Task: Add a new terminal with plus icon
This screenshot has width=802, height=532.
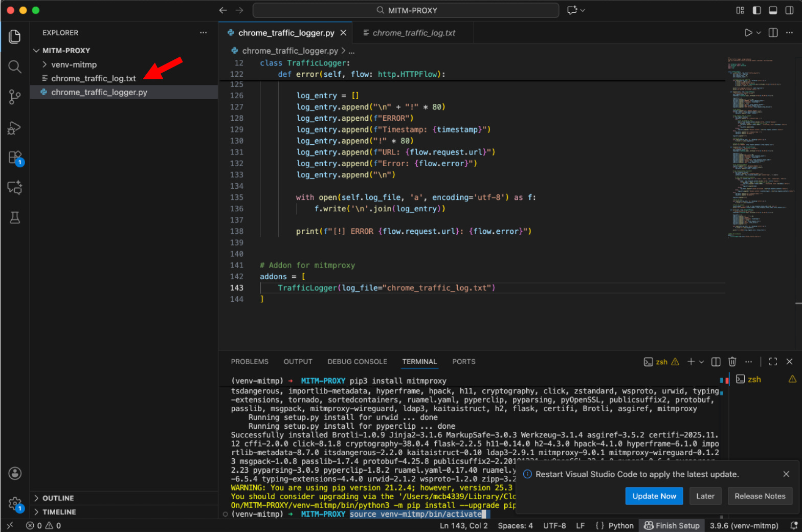Action: click(x=691, y=362)
